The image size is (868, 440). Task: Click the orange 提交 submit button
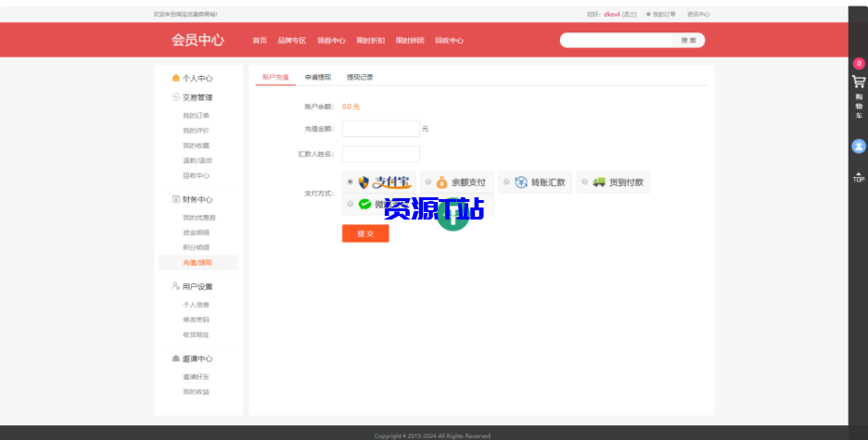(365, 233)
